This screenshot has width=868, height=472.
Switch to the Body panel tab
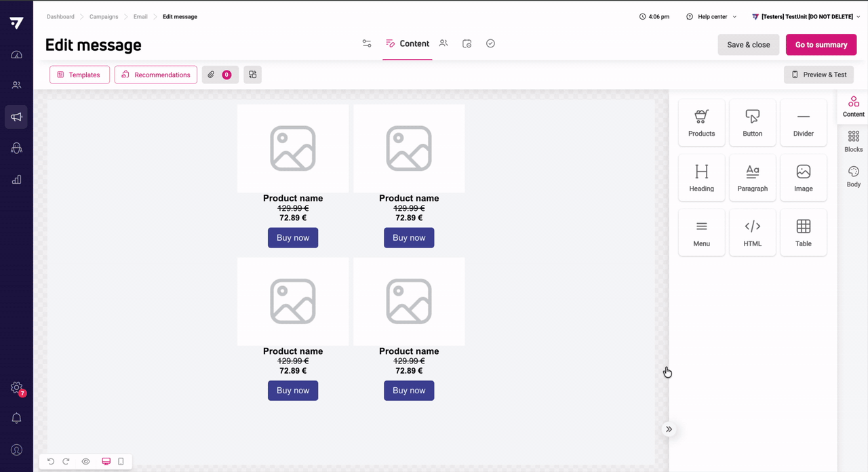pos(853,177)
